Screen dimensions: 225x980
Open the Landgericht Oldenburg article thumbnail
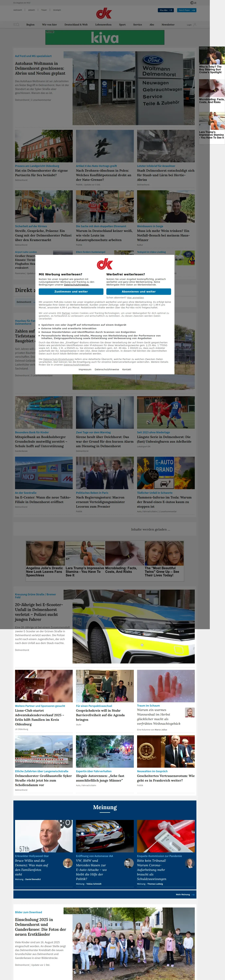pos(44,146)
